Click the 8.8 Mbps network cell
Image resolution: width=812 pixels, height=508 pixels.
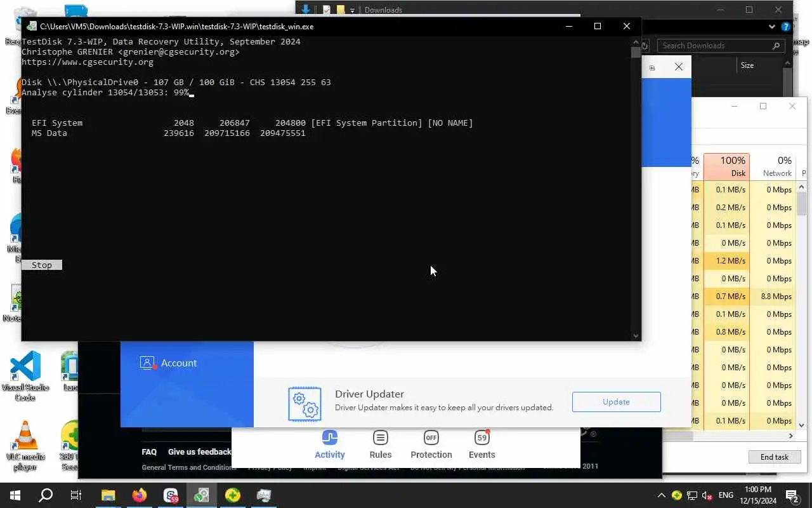773,296
